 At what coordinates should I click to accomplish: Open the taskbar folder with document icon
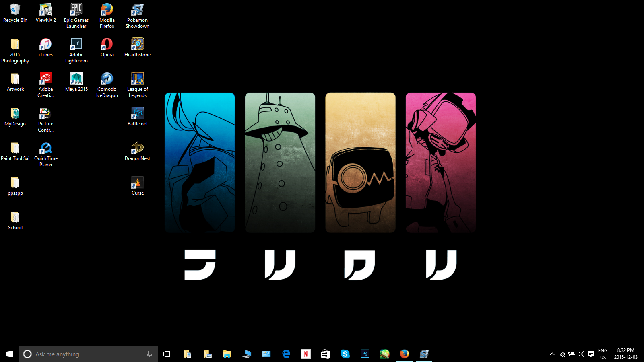click(188, 354)
